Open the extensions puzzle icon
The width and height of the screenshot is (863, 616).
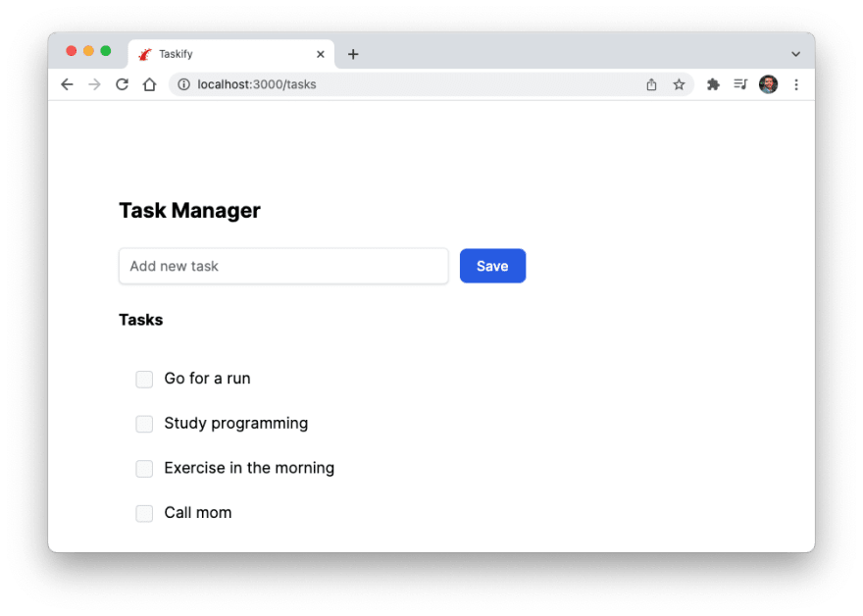point(713,84)
